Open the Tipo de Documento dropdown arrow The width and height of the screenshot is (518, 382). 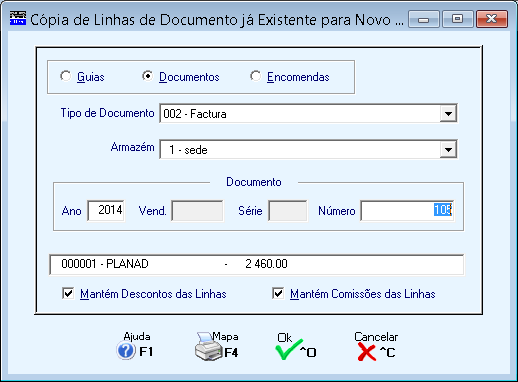click(x=448, y=114)
